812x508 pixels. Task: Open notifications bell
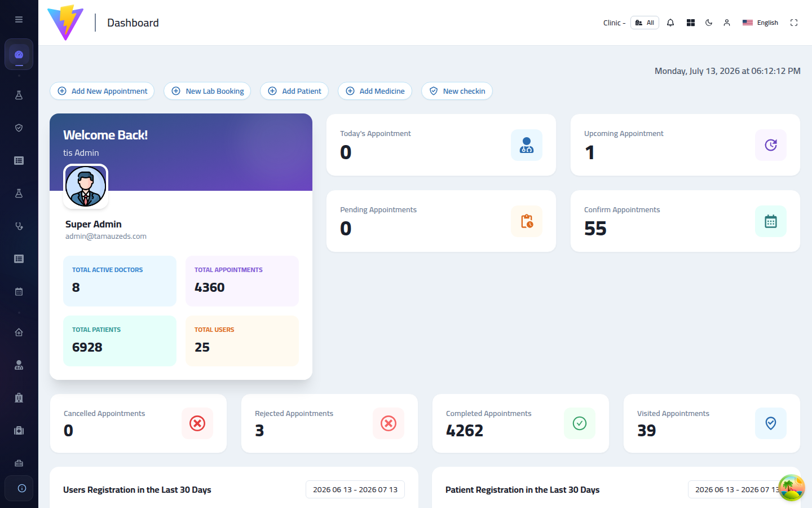[x=670, y=23]
